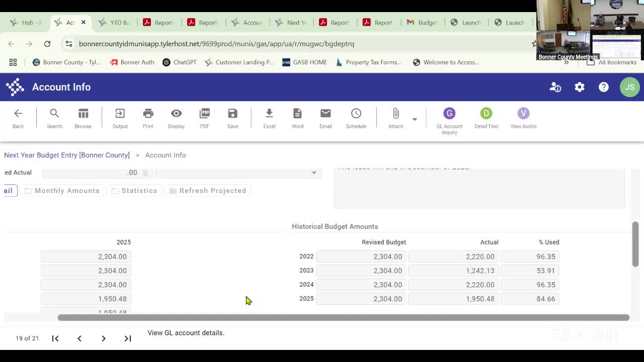Screen dimensions: 644x362
Task: Click the horizontal scrollbar thumb
Action: [x=344, y=318]
